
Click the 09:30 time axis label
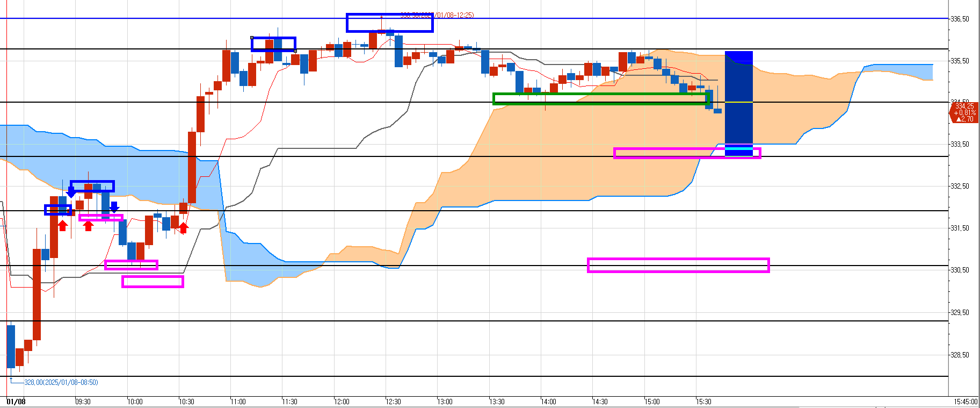(83, 402)
